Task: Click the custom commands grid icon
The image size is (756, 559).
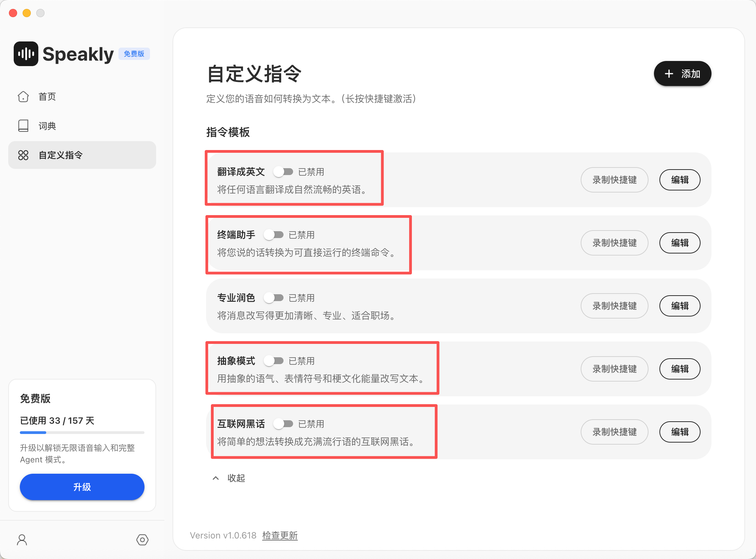Action: point(23,155)
